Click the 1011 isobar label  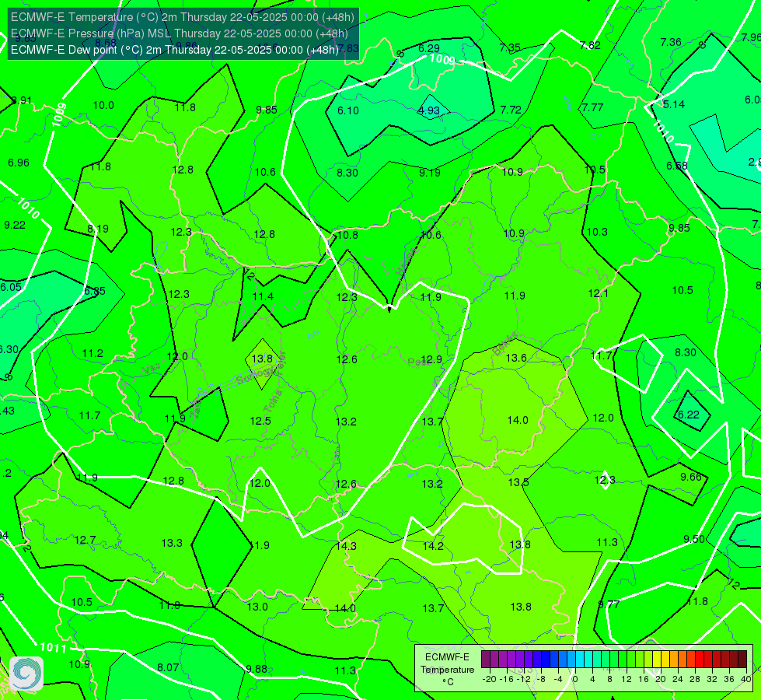coord(53,647)
